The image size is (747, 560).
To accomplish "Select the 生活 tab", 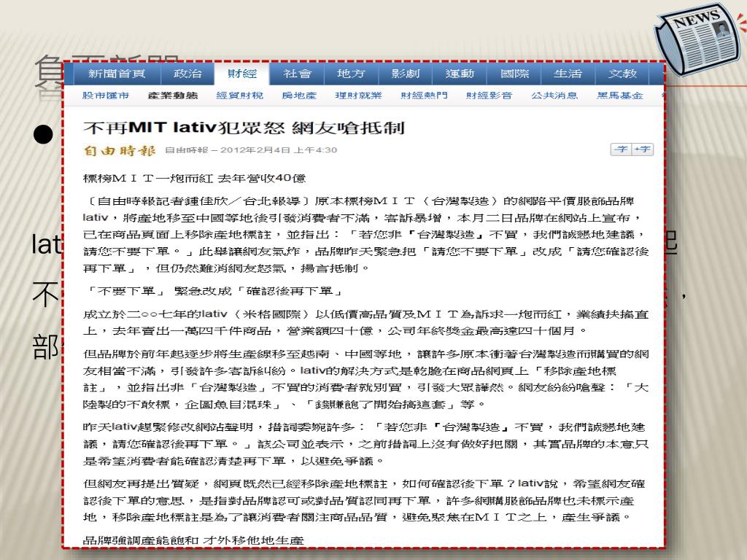I will point(568,74).
